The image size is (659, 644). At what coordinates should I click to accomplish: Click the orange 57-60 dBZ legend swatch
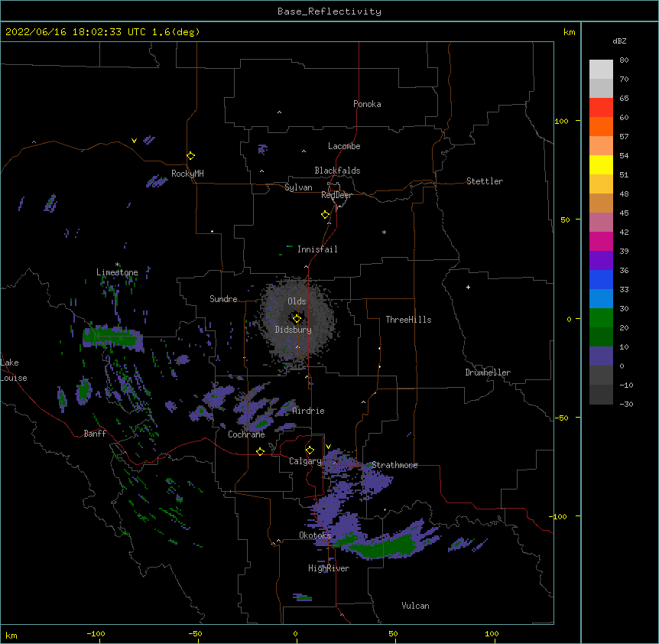tap(601, 126)
